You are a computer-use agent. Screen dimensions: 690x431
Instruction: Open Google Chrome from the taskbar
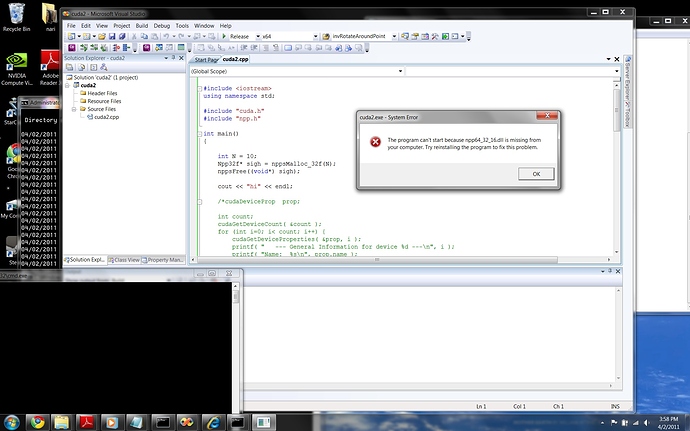37,423
